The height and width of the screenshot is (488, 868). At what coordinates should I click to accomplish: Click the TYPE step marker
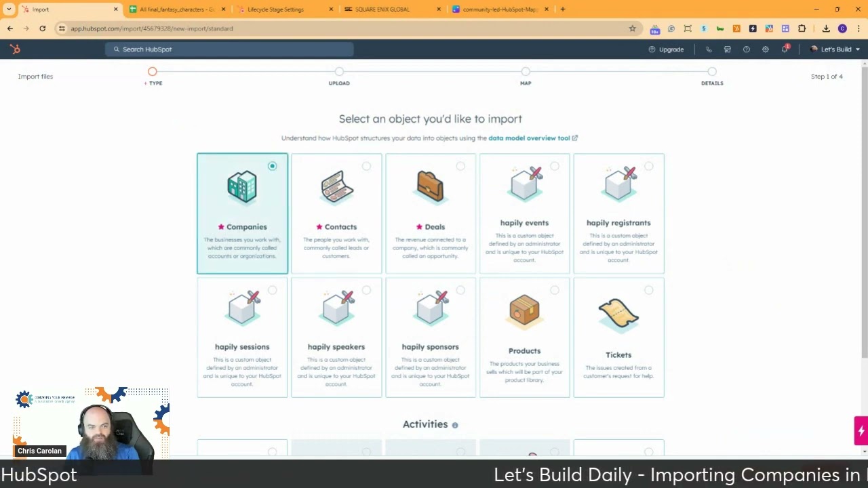[x=153, y=71]
